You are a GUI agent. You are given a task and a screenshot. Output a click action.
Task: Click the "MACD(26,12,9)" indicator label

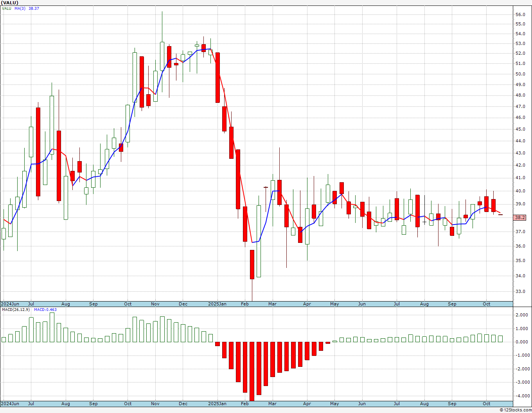pos(16,310)
